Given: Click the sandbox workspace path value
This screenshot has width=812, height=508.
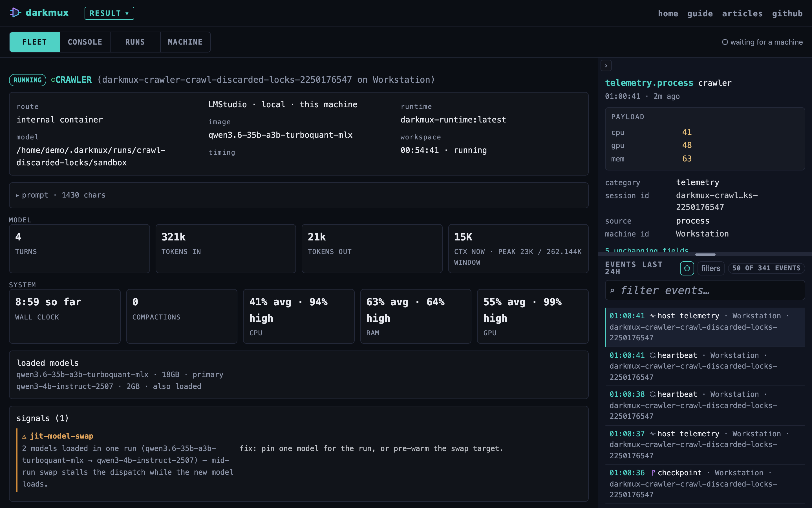Looking at the screenshot, I should pos(91,156).
